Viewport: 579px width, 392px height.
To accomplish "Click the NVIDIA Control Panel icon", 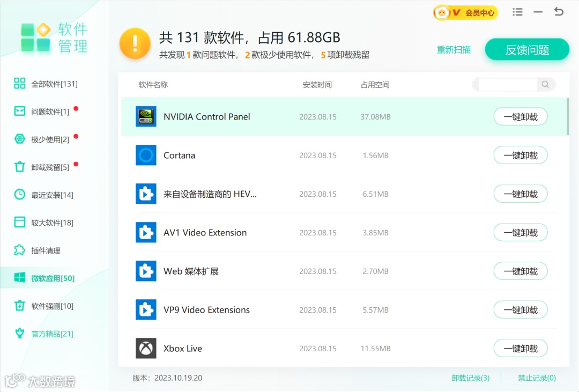I will pyautogui.click(x=146, y=116).
